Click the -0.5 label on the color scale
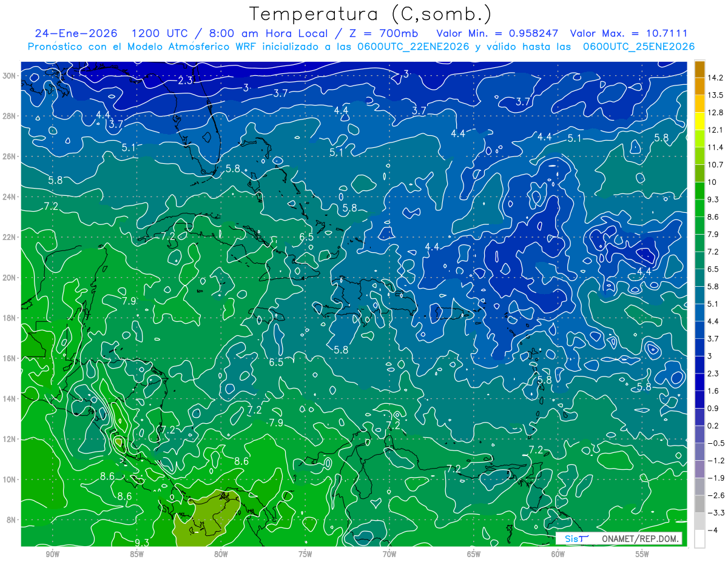Viewport: 728px width, 562px height. [x=715, y=443]
